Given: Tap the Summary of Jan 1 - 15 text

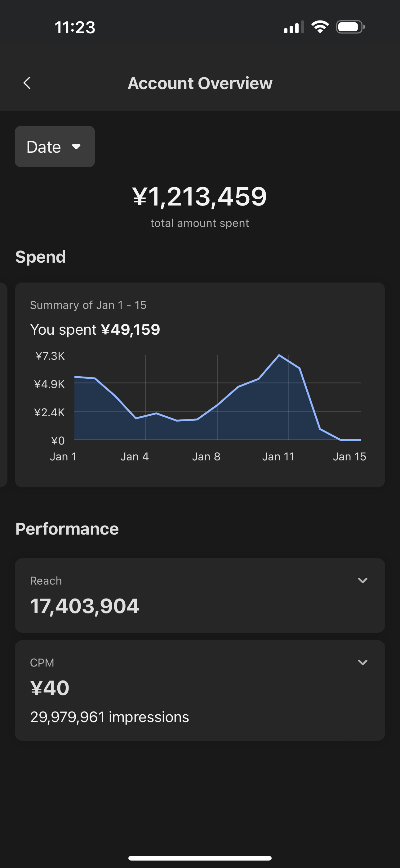Looking at the screenshot, I should [x=88, y=305].
